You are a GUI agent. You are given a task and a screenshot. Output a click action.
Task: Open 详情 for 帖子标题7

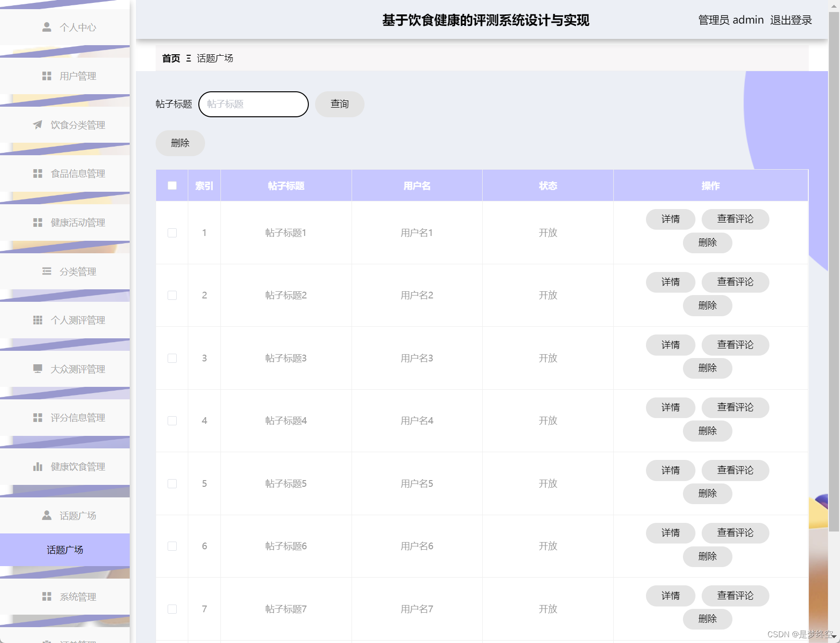[670, 596]
